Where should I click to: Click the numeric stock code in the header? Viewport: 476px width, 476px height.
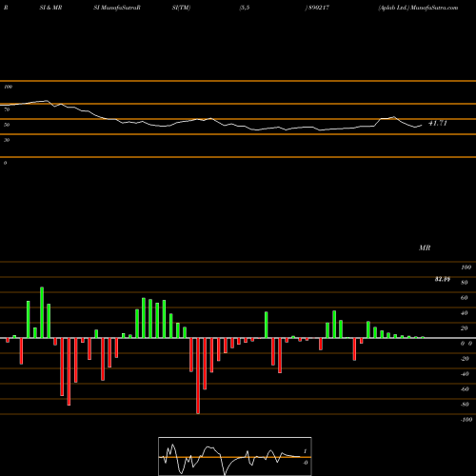point(319,8)
